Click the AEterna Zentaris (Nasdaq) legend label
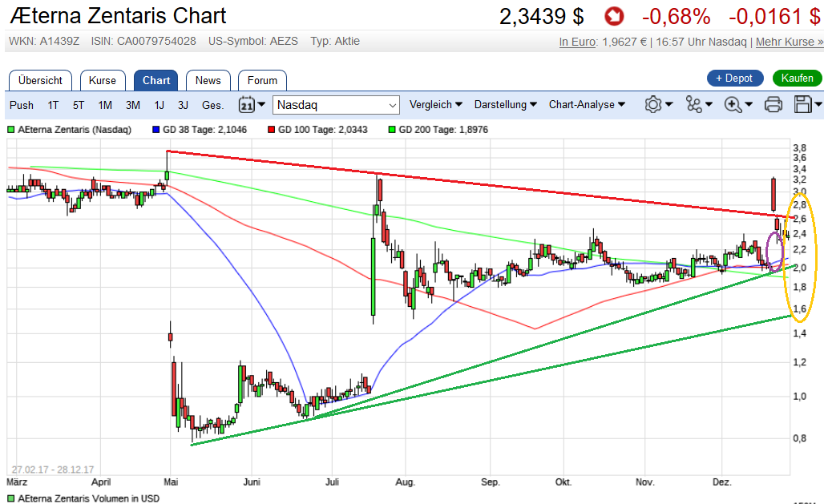 click(75, 129)
